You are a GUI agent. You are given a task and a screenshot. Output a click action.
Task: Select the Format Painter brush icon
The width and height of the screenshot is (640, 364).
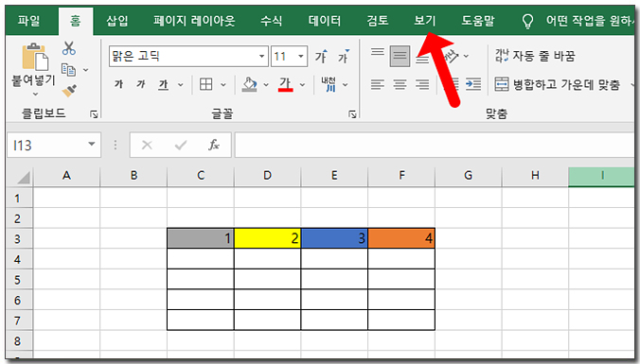pyautogui.click(x=69, y=90)
